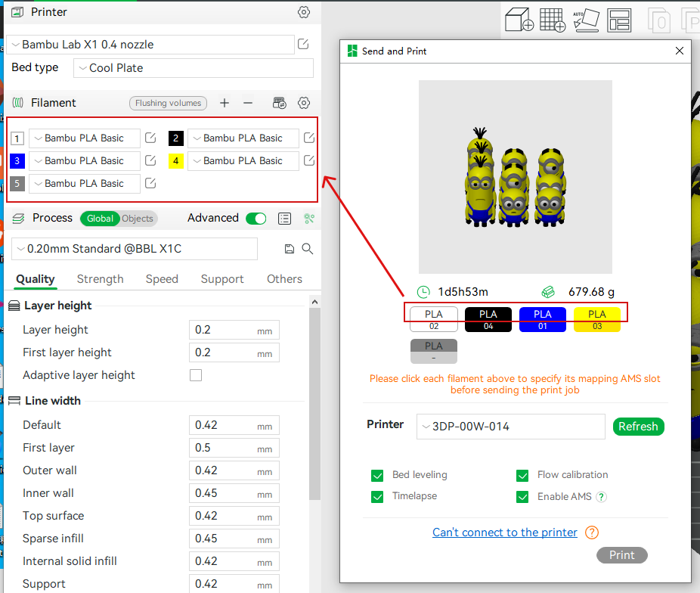The height and width of the screenshot is (593, 700).
Task: Open the Others tab
Action: tap(284, 279)
